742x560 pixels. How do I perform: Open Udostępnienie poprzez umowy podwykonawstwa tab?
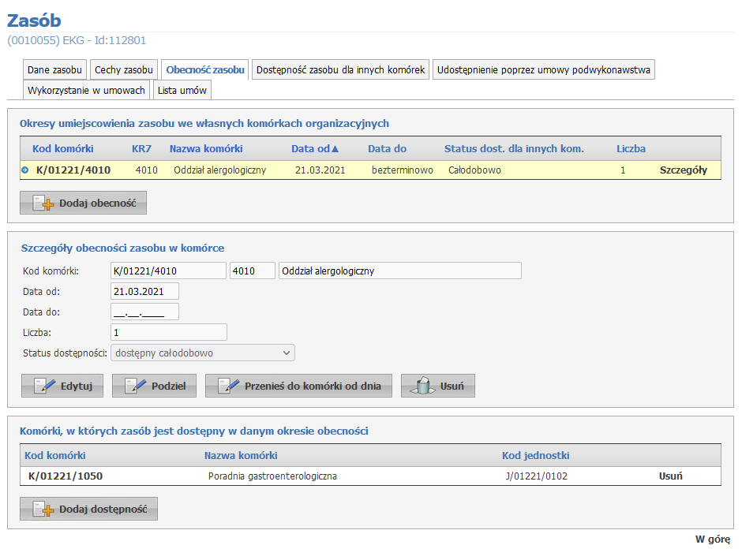pos(544,70)
